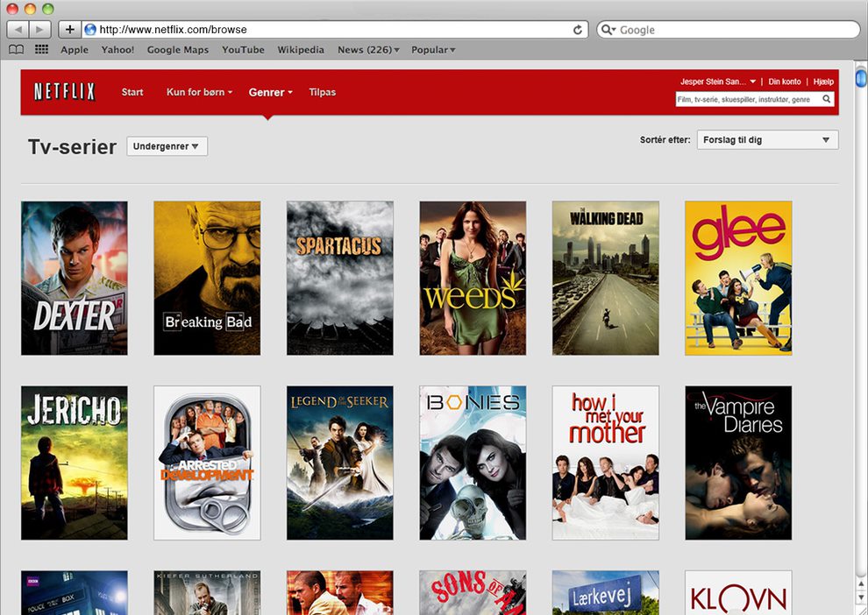This screenshot has height=615, width=868.
Task: Select the Tilpas tab
Action: [322, 92]
